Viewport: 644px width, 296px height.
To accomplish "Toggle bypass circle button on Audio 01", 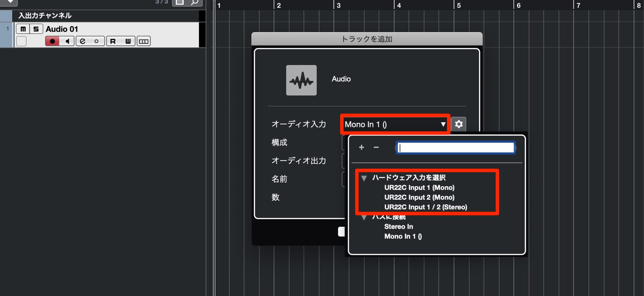I will (x=97, y=41).
